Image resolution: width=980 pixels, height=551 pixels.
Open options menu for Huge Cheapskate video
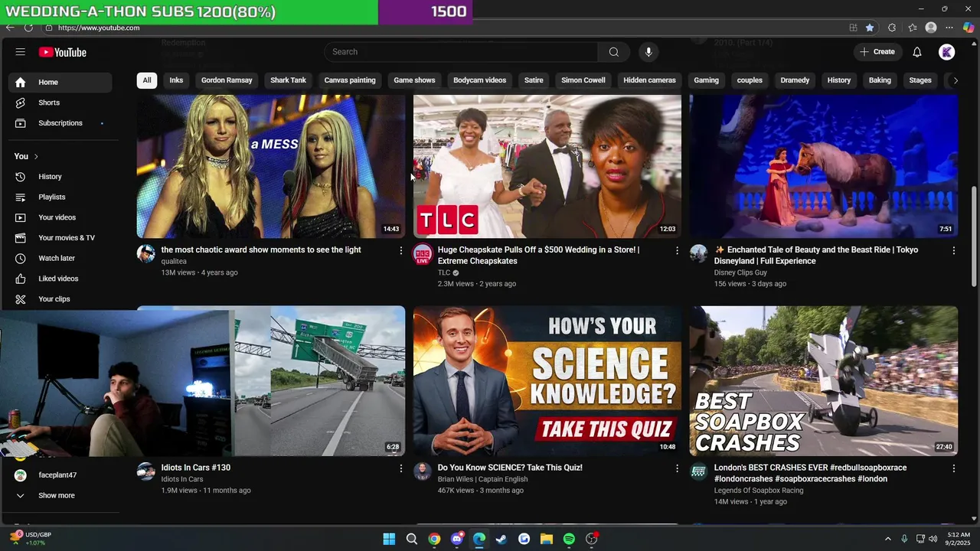click(677, 250)
